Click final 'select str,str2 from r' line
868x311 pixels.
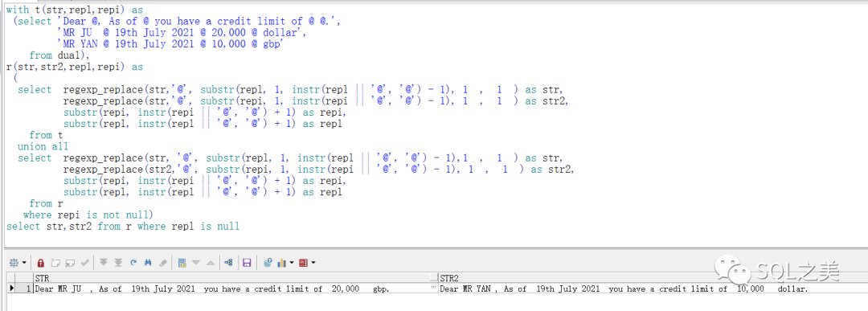pyautogui.click(x=123, y=227)
